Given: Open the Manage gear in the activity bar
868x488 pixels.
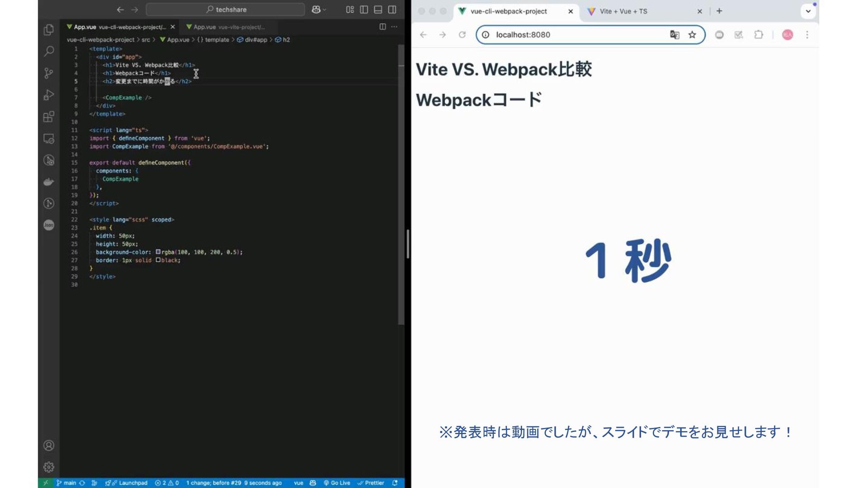Looking at the screenshot, I should tap(49, 467).
